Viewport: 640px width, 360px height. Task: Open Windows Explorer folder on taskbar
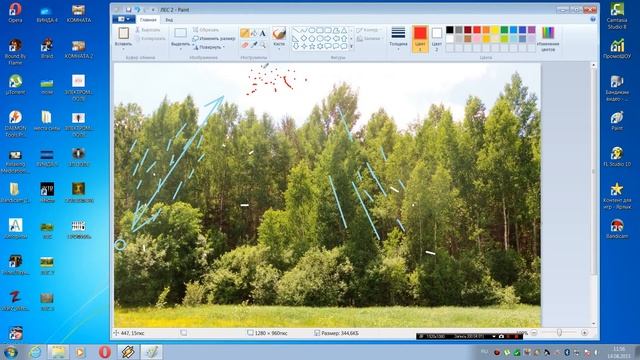click(x=58, y=352)
